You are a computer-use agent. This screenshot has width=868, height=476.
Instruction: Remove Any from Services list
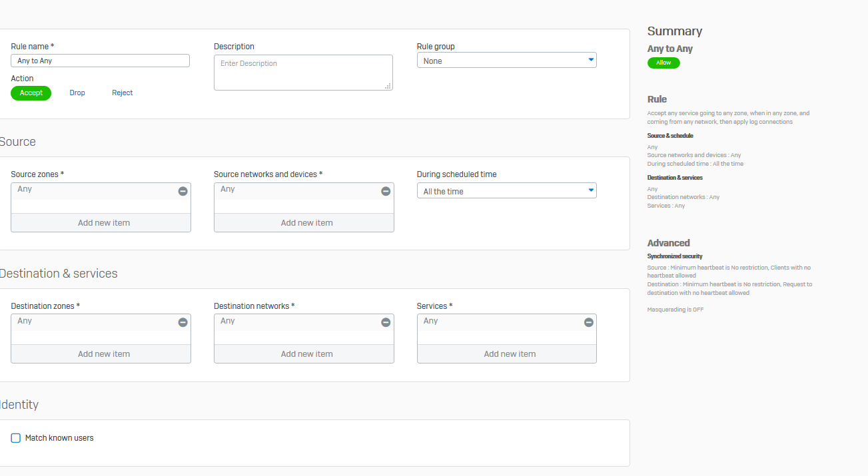pos(588,322)
